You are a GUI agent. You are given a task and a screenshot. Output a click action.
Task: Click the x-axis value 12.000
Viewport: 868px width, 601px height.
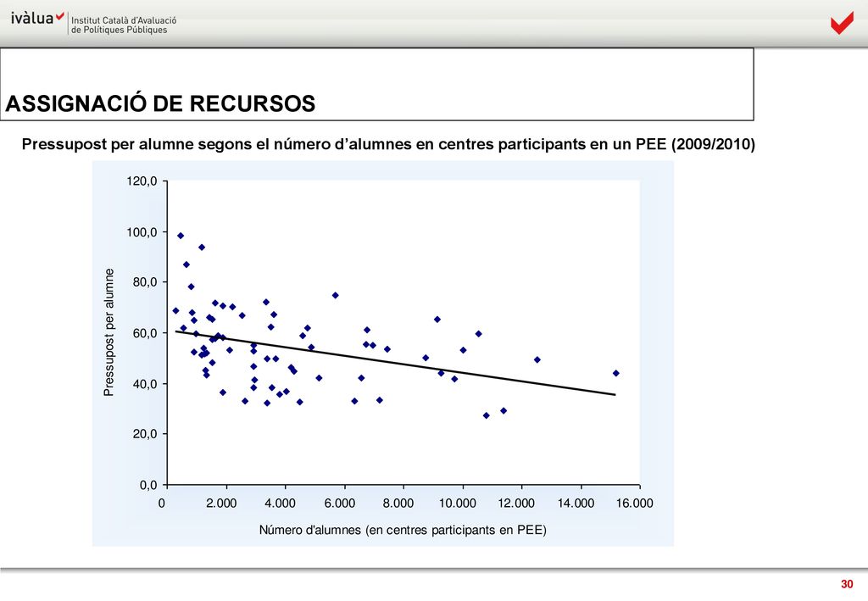coord(516,504)
